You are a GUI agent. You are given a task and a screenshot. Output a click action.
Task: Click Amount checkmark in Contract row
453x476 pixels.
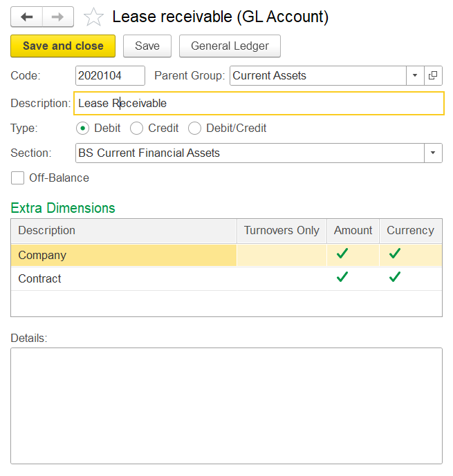tap(342, 278)
